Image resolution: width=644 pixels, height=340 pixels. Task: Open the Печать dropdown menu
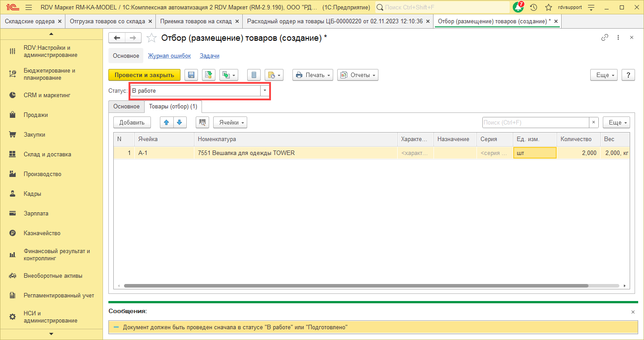(x=313, y=75)
